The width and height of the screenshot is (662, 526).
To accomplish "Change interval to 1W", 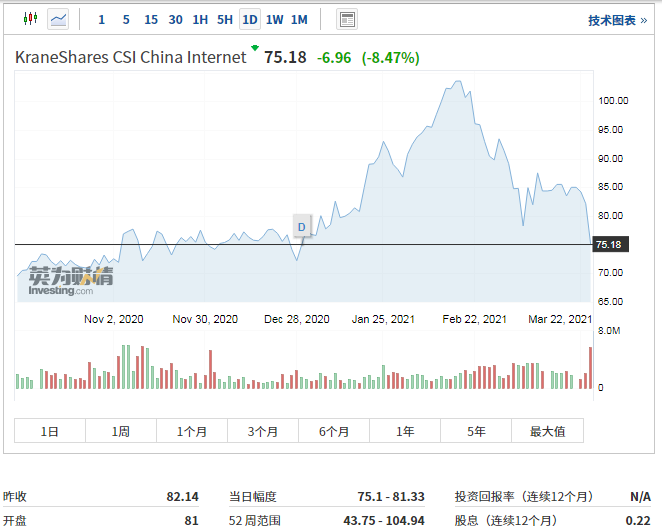I will (274, 19).
